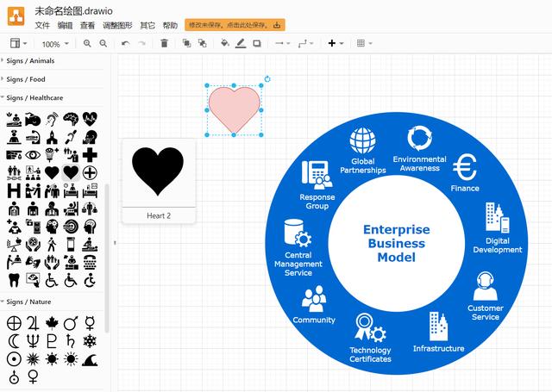The width and height of the screenshot is (552, 392).
Task: Click the zoom in magnifier icon
Action: point(87,43)
